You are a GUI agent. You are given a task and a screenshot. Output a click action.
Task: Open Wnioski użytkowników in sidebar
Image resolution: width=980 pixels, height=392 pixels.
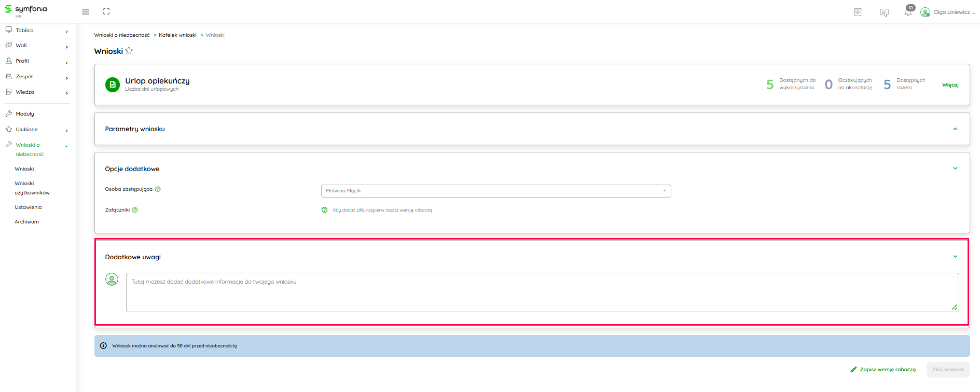[32, 188]
